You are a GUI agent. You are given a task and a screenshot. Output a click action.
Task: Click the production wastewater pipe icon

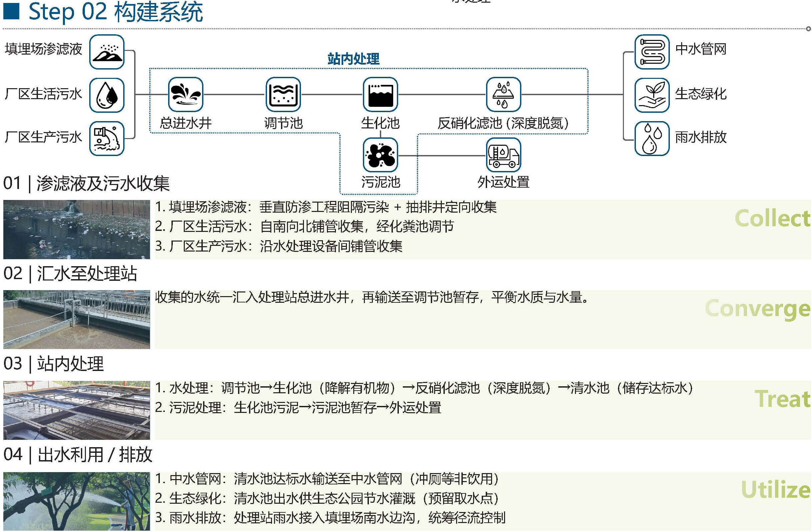tap(107, 138)
